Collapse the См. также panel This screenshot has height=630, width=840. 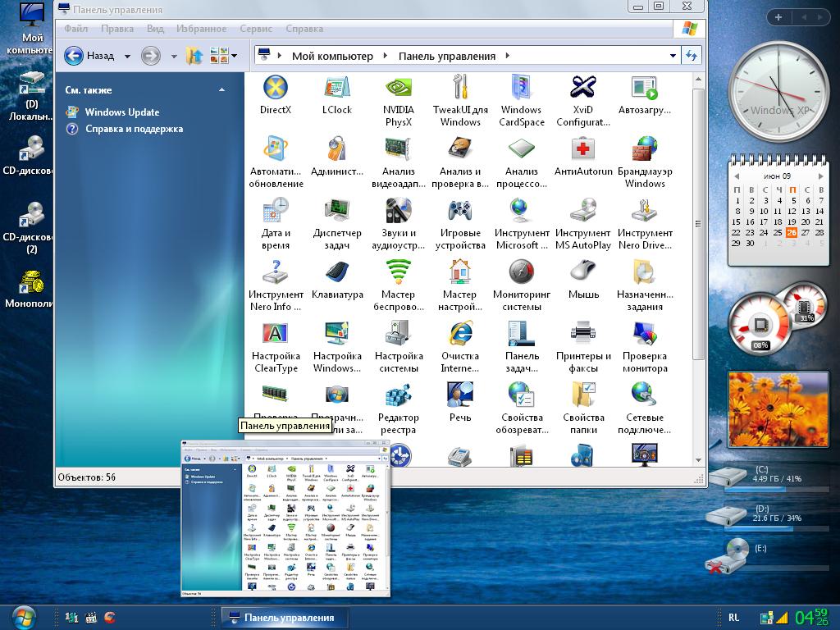pos(221,90)
